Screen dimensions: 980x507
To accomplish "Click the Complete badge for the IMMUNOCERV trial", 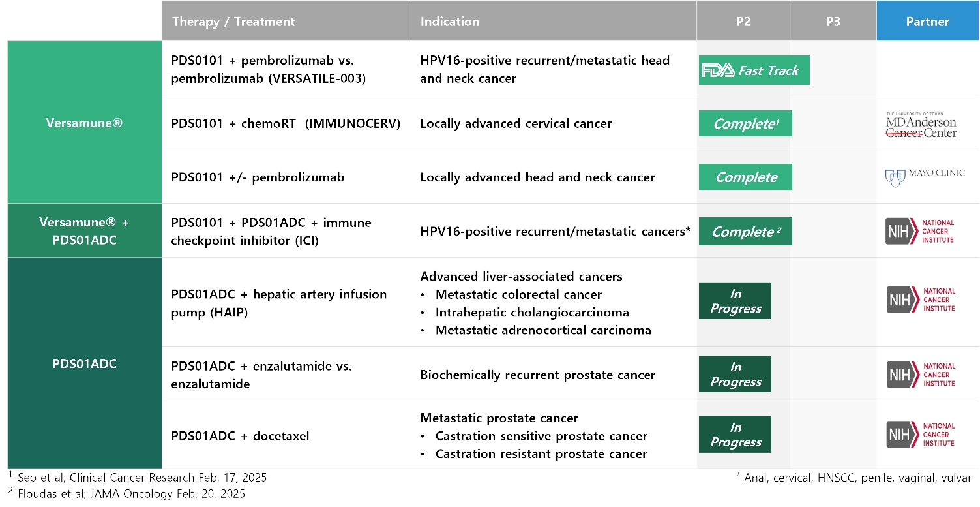I will point(745,123).
